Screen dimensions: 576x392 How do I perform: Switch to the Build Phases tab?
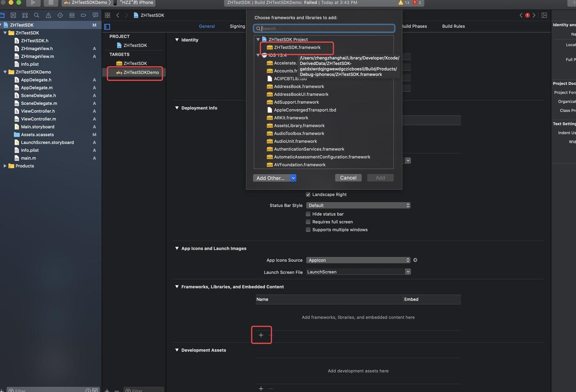pos(413,26)
